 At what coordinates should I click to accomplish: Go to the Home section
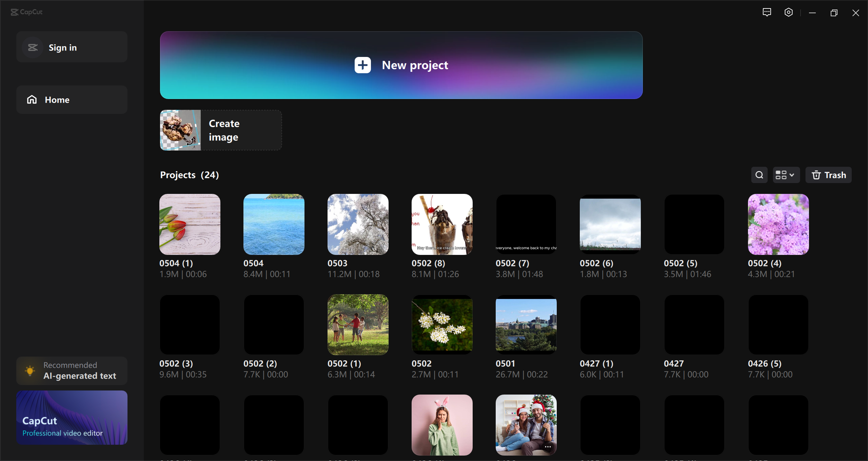tap(72, 100)
